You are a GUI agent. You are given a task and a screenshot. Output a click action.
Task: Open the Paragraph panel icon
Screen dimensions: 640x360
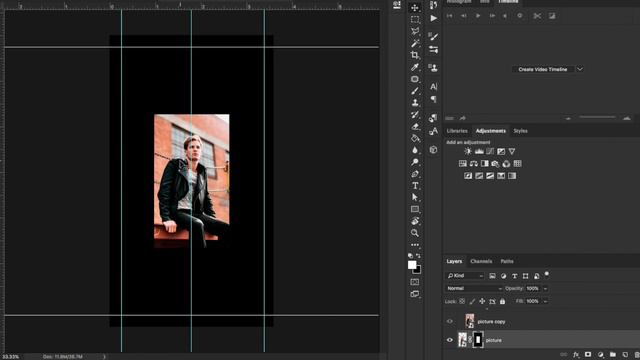tap(433, 99)
